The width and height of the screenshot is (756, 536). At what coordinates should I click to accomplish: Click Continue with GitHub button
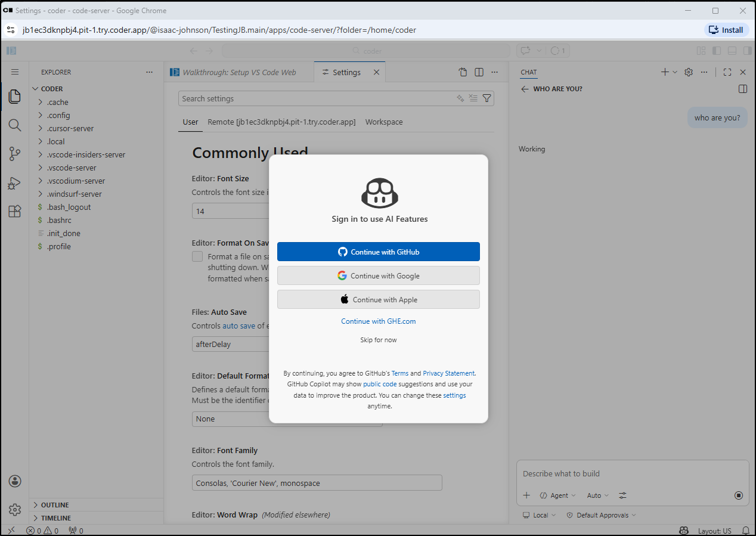click(378, 252)
